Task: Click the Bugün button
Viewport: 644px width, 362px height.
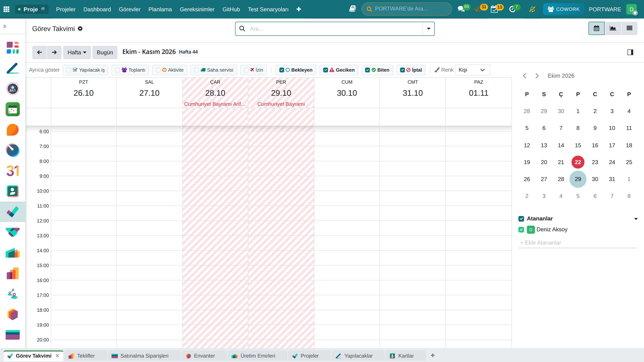Action: [x=105, y=52]
